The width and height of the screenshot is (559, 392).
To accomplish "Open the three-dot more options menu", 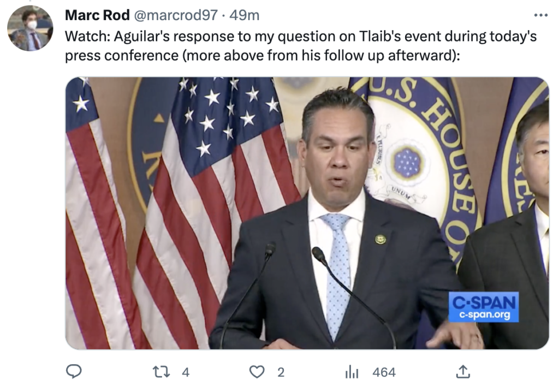I will pos(540,14).
